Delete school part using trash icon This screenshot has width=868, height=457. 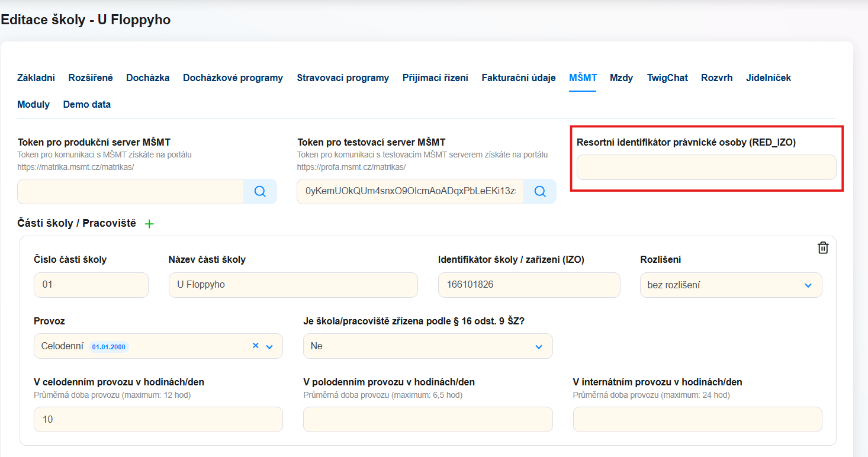(822, 248)
